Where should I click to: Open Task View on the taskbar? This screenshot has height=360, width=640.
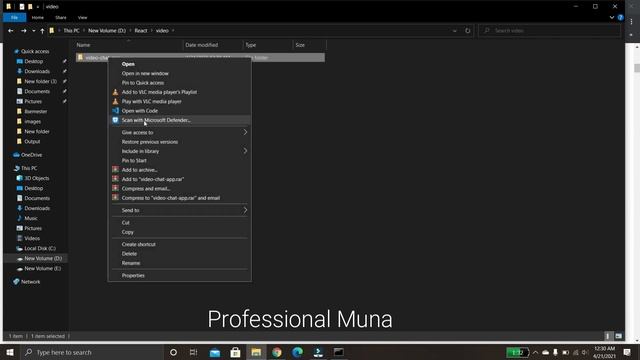pos(193,352)
